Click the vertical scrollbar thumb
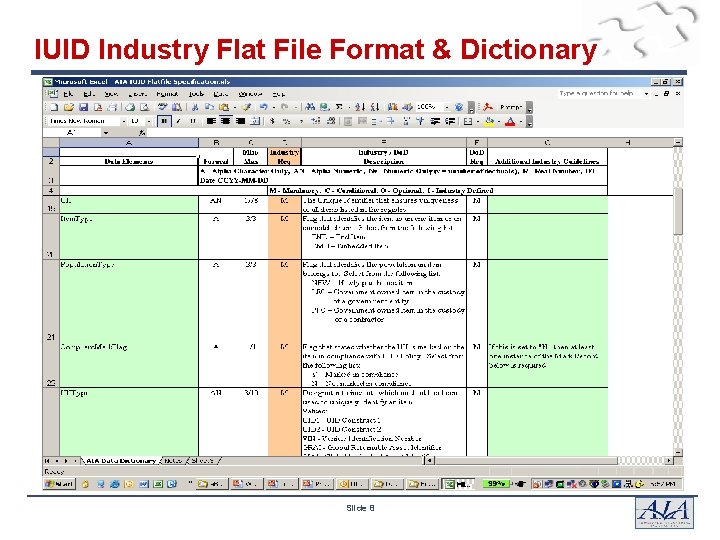This screenshot has height=540, width=720. click(x=678, y=211)
